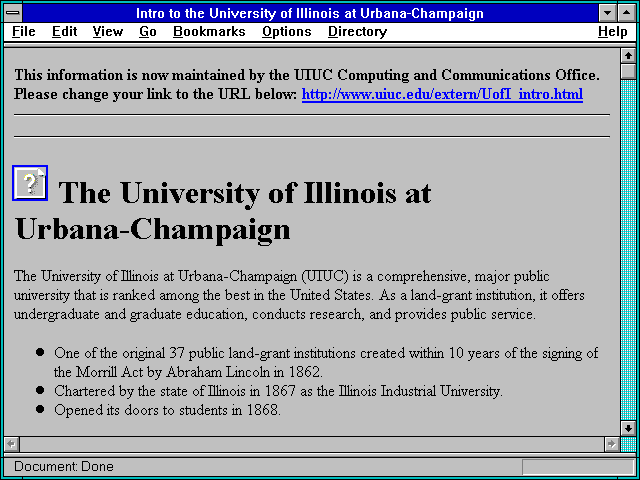This screenshot has width=640, height=480.
Task: Click the horizontal scrollbar left arrow
Action: point(12,444)
